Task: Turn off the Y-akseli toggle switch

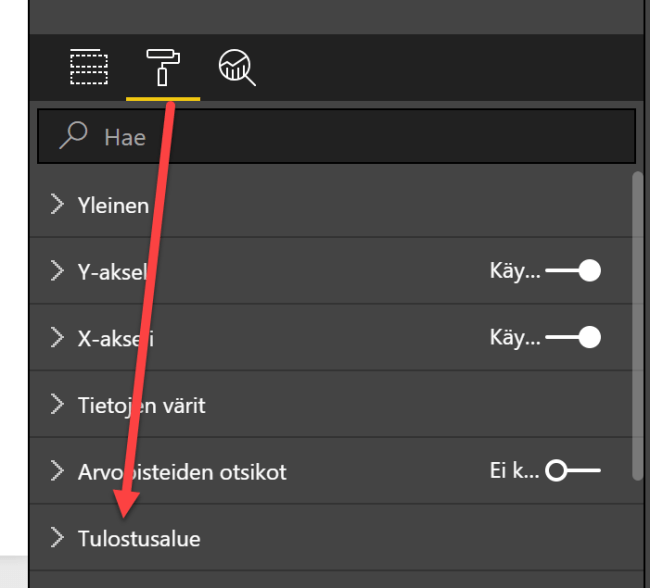Action: point(574,271)
